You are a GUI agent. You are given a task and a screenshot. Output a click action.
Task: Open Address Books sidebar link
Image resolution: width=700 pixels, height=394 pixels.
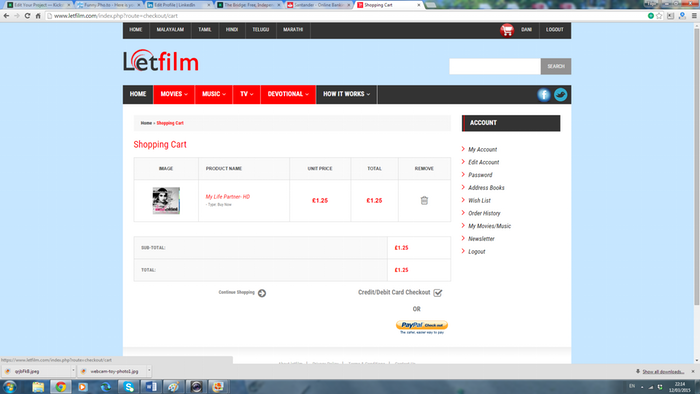click(x=486, y=188)
